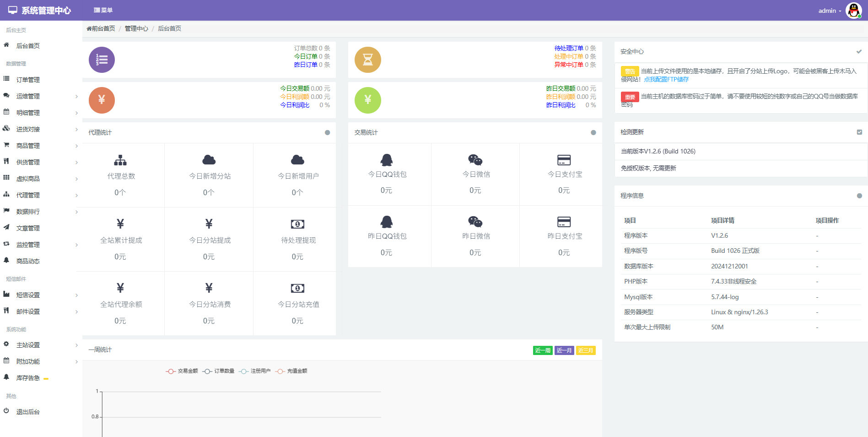Click the 今日QQ钱包 penguin icon
868x437 pixels.
(x=387, y=160)
